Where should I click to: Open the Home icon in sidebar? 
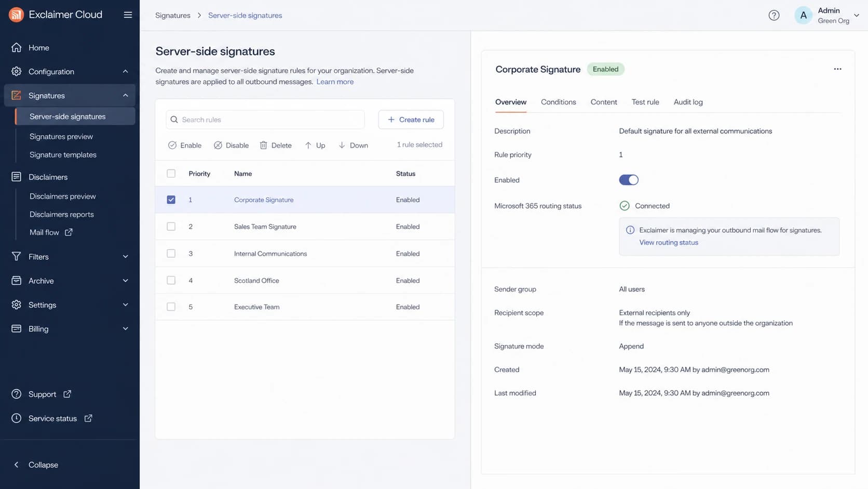tap(16, 47)
